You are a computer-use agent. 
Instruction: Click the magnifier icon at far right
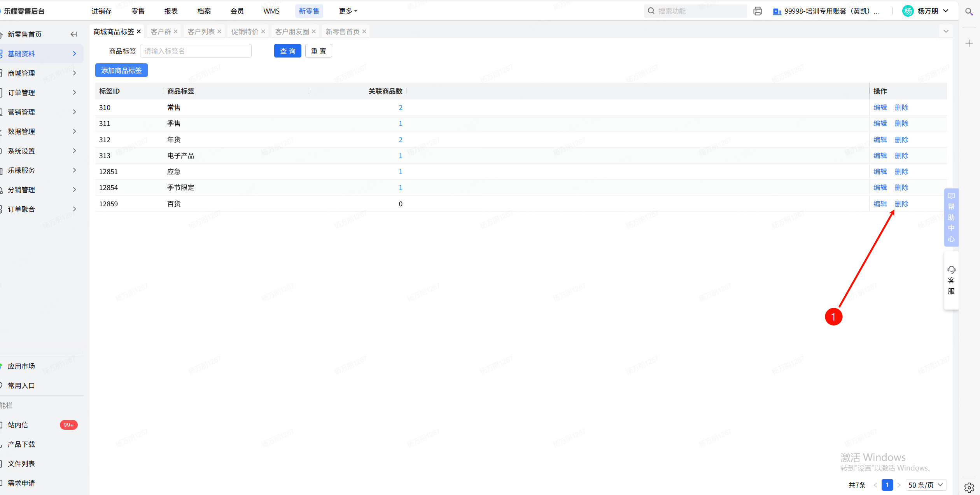click(x=969, y=12)
